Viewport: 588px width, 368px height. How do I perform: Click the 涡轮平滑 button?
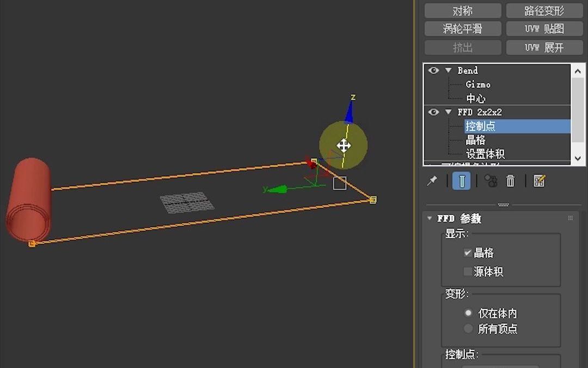462,29
